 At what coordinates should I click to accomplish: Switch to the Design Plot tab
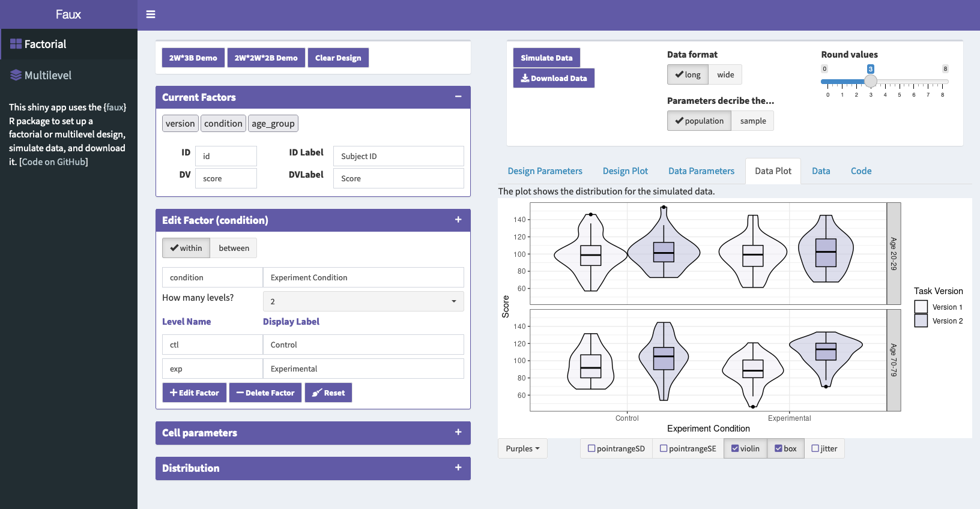tap(625, 171)
